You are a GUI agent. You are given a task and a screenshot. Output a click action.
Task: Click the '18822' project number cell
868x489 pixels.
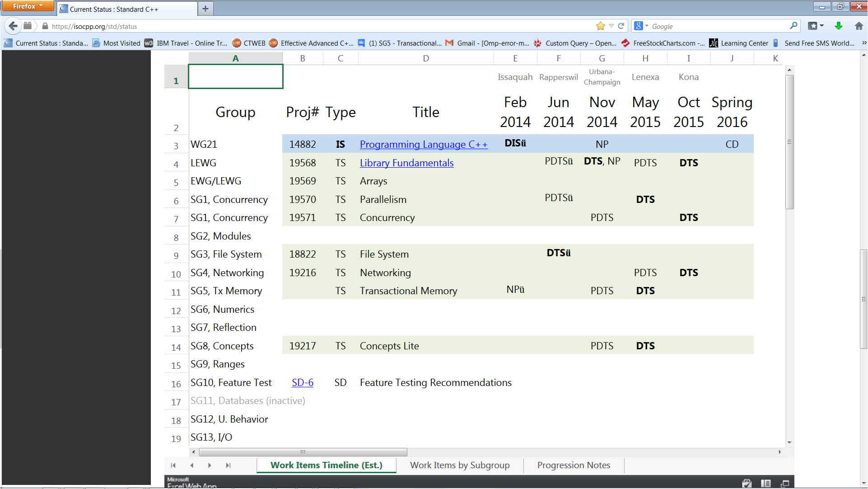[x=303, y=254]
